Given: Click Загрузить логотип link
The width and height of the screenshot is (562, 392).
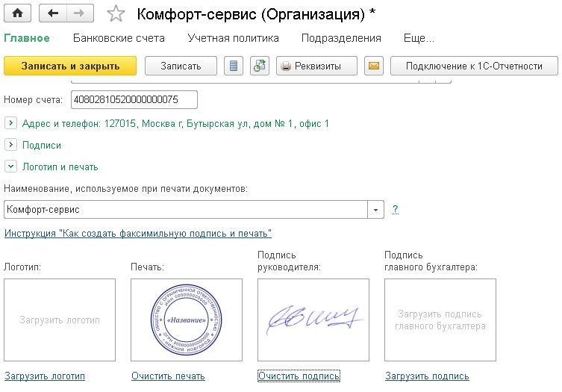Looking at the screenshot, I should (x=45, y=376).
